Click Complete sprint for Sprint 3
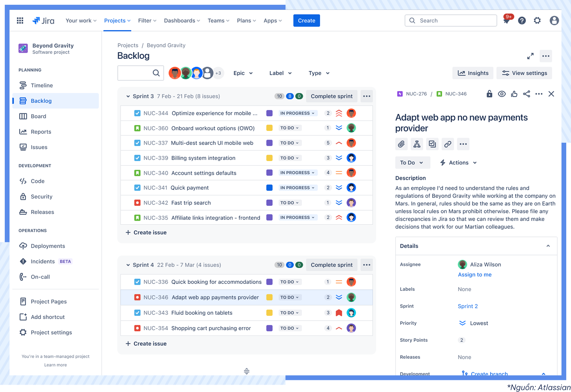 [x=331, y=96]
